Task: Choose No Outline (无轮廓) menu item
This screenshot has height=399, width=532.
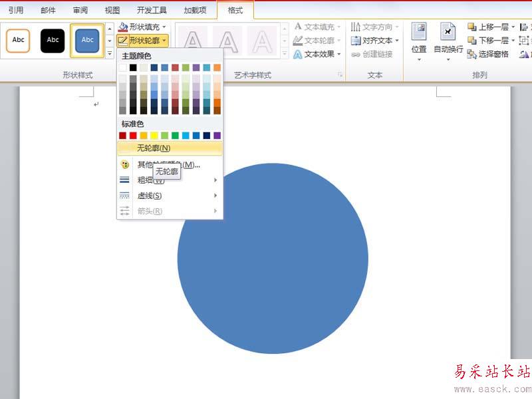Action: 170,148
